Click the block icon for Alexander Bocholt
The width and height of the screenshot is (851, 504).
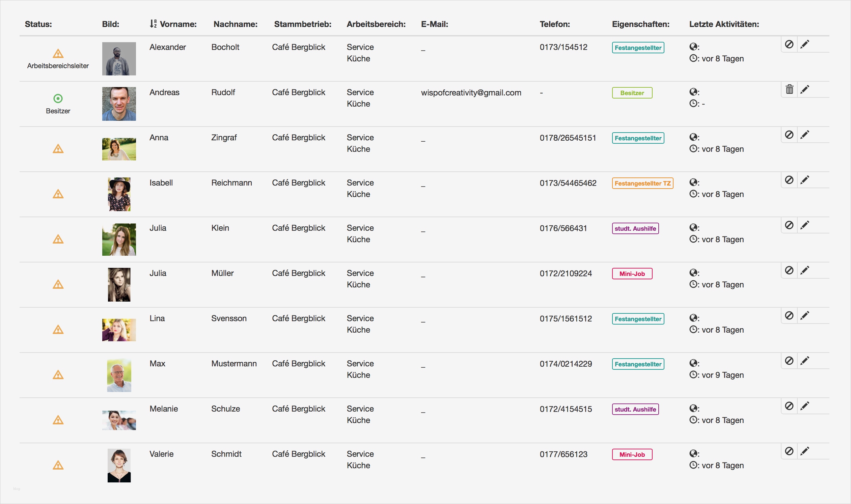[x=789, y=44]
